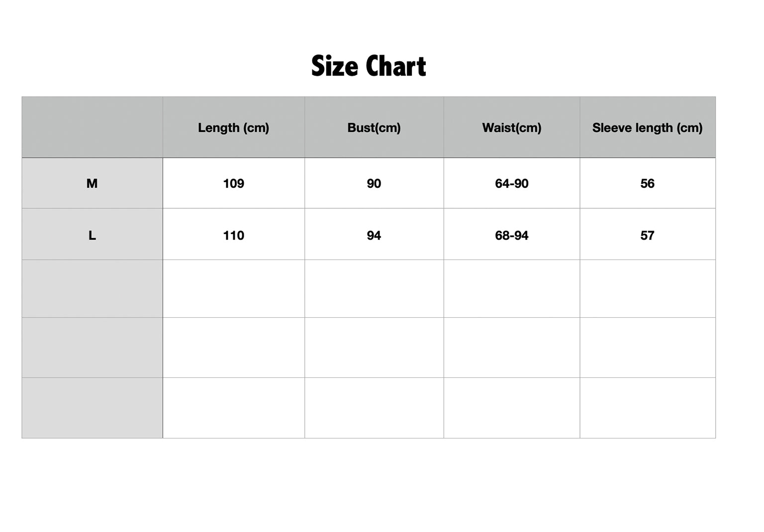Click the sleeve length 56 cell

[647, 183]
